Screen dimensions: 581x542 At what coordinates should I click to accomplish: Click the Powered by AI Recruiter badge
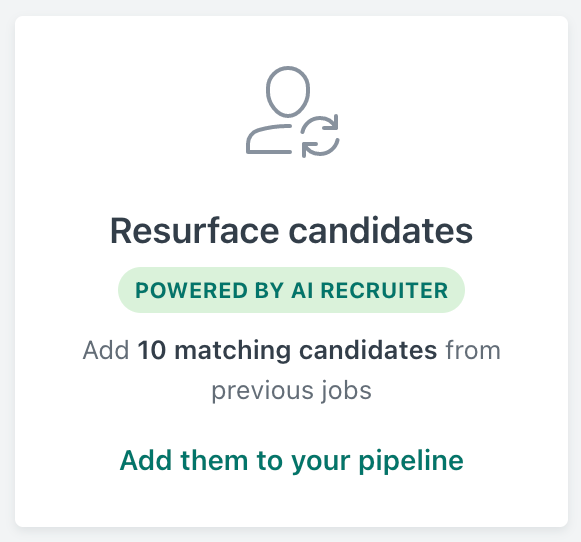(291, 290)
